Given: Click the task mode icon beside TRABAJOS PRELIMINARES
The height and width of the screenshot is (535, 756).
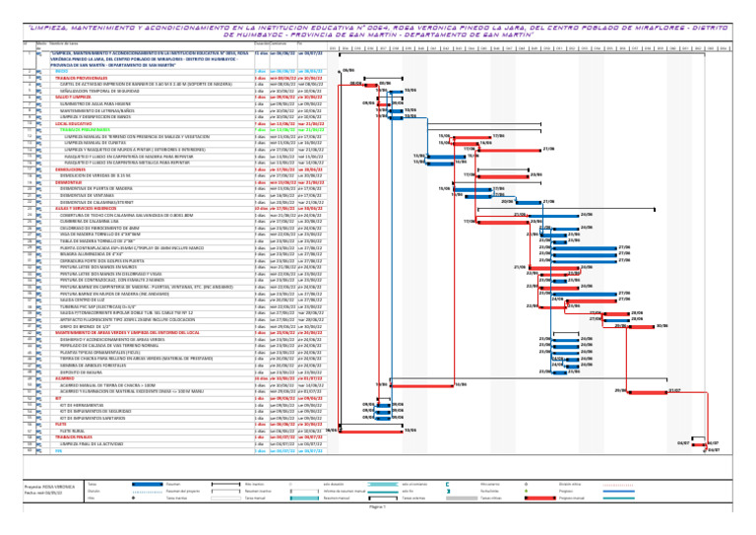Looking at the screenshot, I should click(39, 130).
